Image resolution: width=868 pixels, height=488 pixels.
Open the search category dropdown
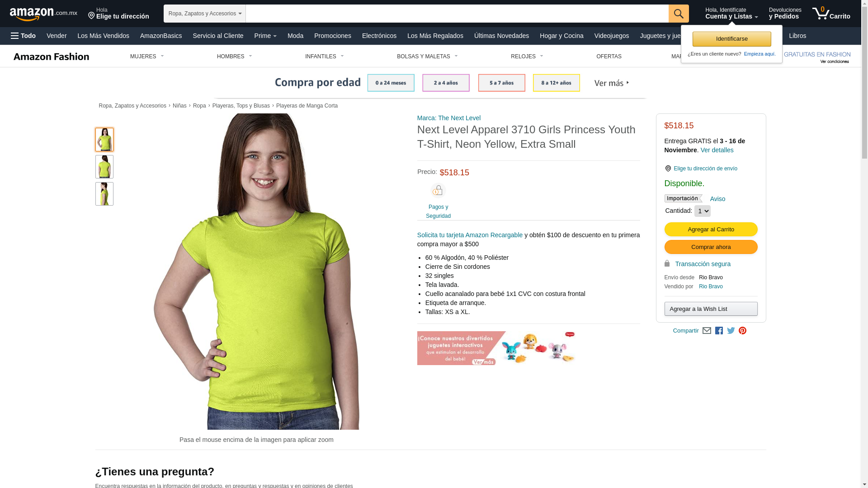(x=205, y=14)
